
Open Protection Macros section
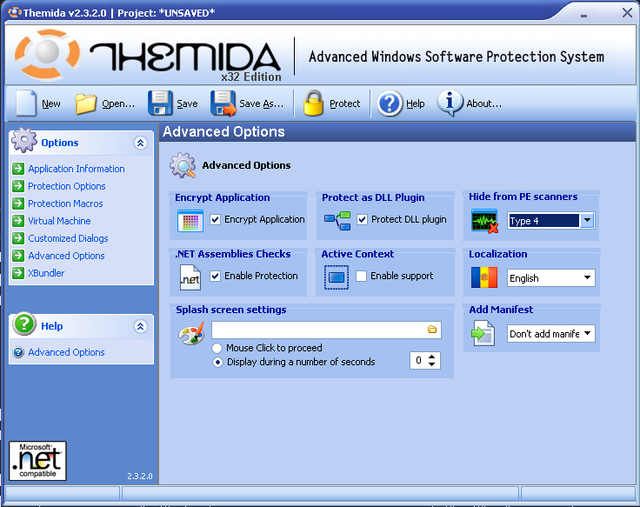tap(65, 203)
